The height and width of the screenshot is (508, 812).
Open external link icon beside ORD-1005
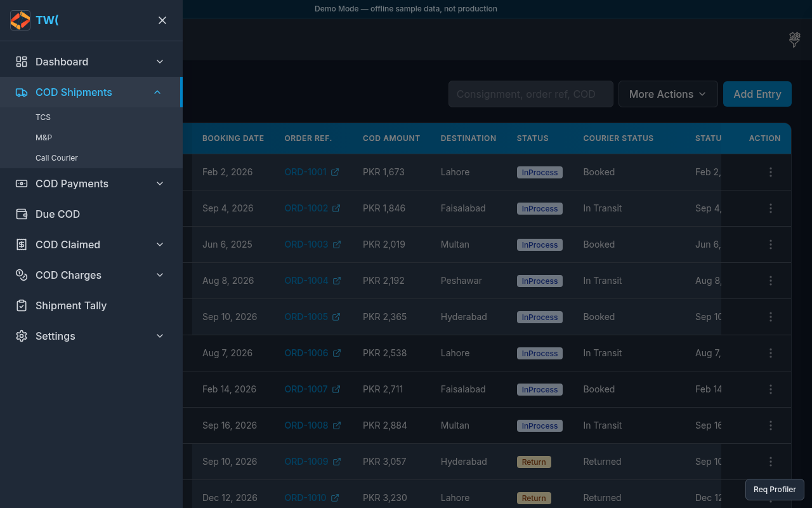337,317
